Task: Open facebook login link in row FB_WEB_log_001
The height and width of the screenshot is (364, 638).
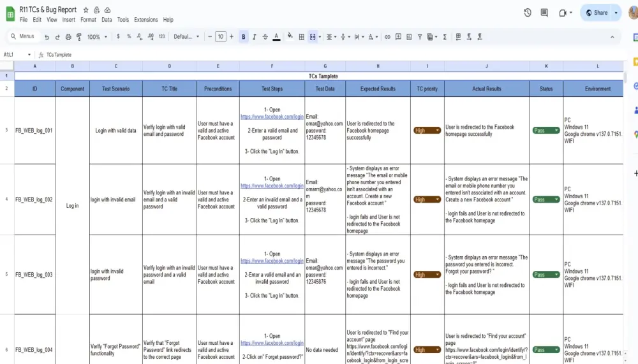Action: (x=272, y=117)
